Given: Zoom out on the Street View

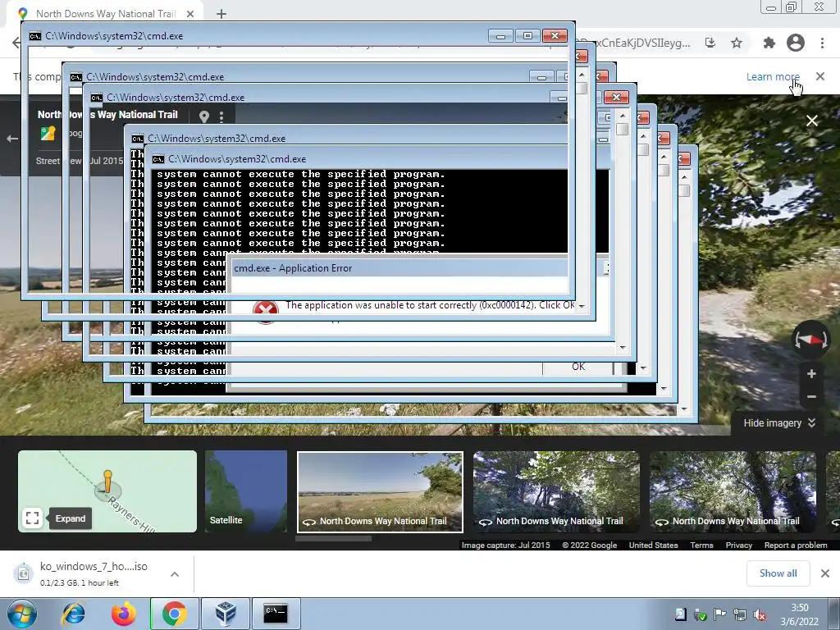Looking at the screenshot, I should [811, 397].
